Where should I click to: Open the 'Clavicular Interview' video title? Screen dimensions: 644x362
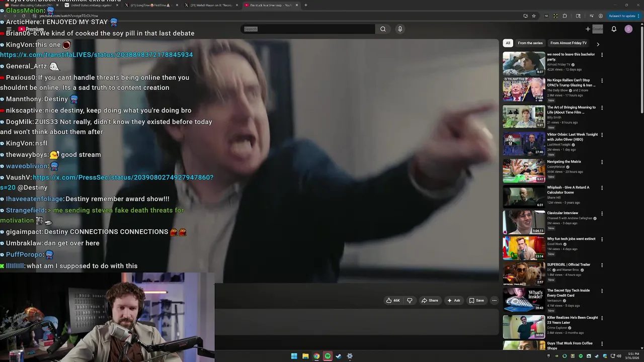(x=562, y=213)
